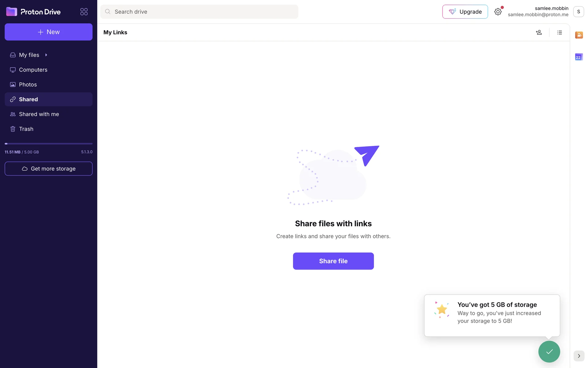Click the Proton Drive logo
The image size is (588, 368).
(x=33, y=12)
